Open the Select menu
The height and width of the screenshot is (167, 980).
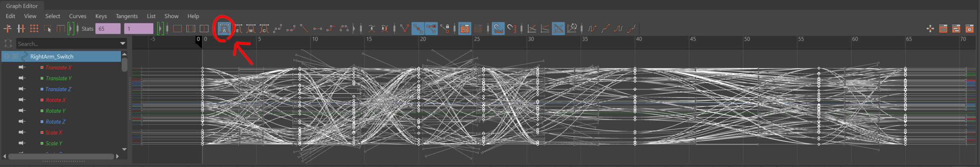53,16
